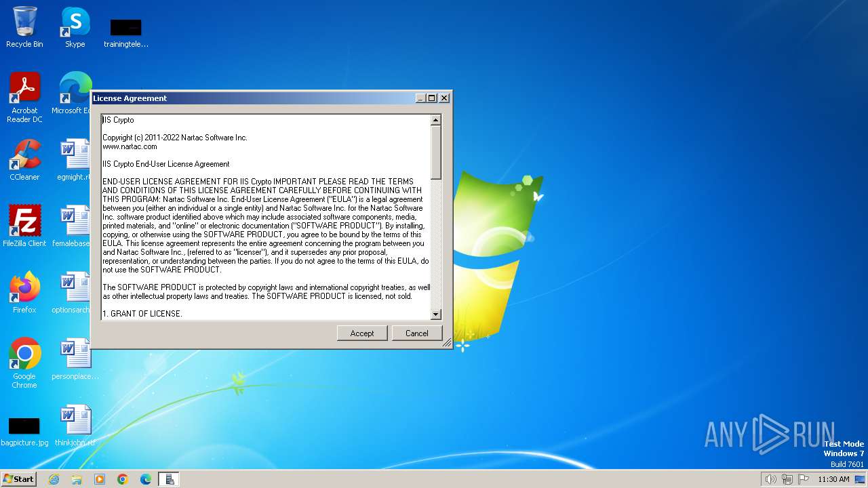Image resolution: width=868 pixels, height=488 pixels.
Task: Select the Firefox desktop shortcut
Action: pos(24,293)
